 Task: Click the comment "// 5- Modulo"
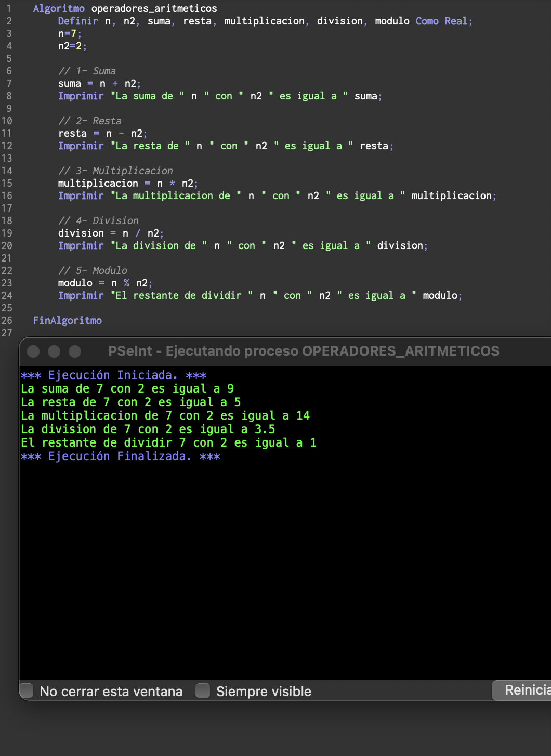93,270
